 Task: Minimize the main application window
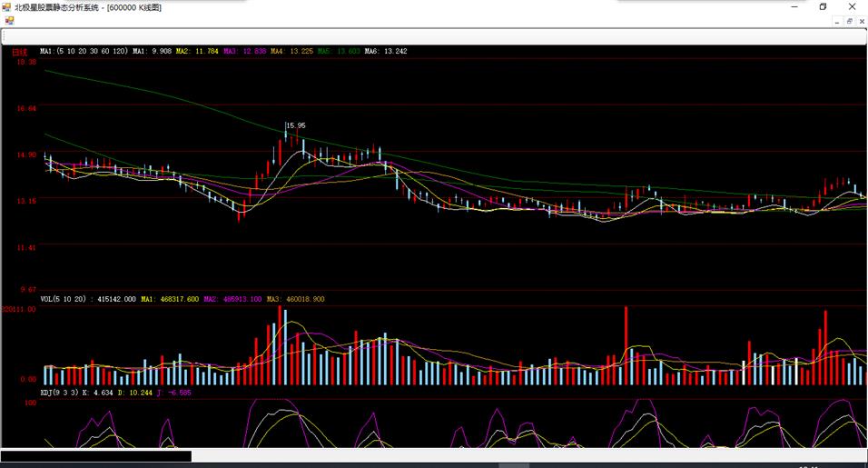794,6
